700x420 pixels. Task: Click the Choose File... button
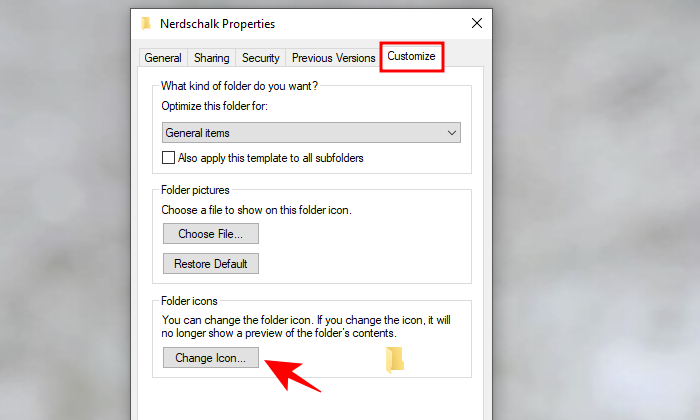click(x=211, y=234)
